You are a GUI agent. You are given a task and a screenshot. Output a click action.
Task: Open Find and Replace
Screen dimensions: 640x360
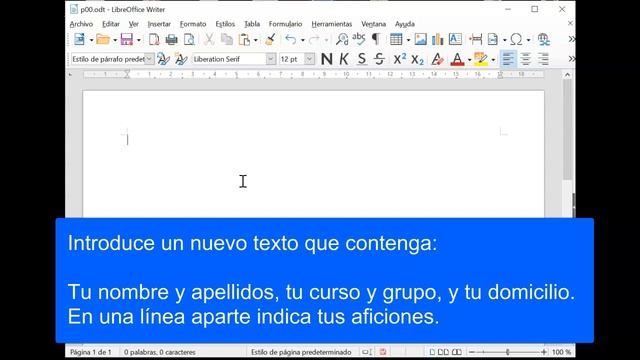tap(342, 40)
